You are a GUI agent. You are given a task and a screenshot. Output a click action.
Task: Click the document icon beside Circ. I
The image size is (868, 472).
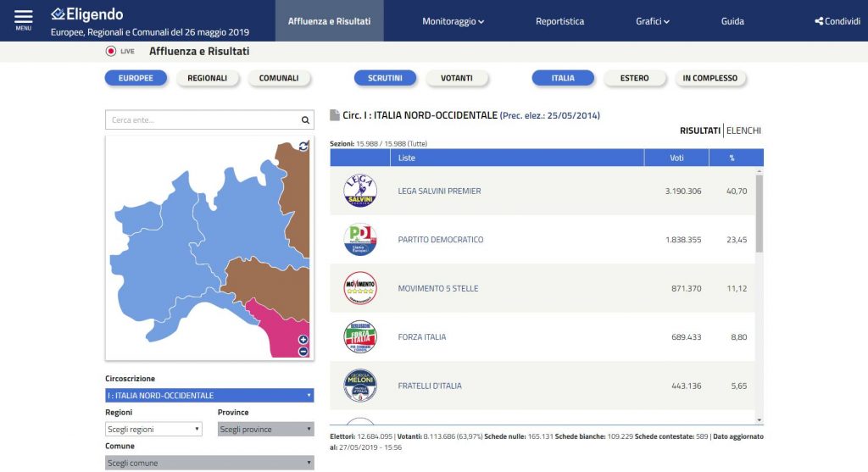tap(334, 115)
